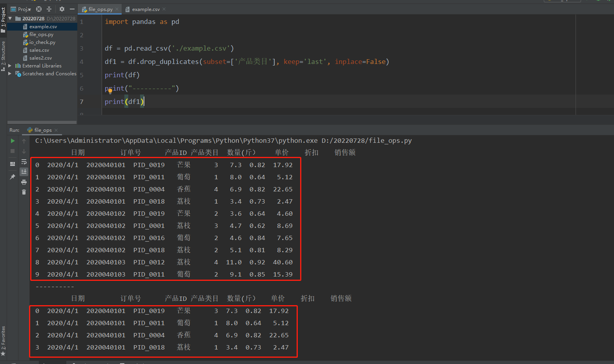This screenshot has height=364, width=614.
Task: Place cursor at the end of print(df1)
Action: 144,102
